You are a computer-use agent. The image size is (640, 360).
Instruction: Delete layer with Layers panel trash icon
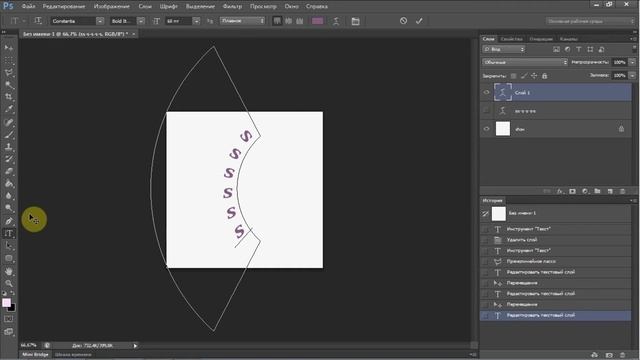pos(622,191)
